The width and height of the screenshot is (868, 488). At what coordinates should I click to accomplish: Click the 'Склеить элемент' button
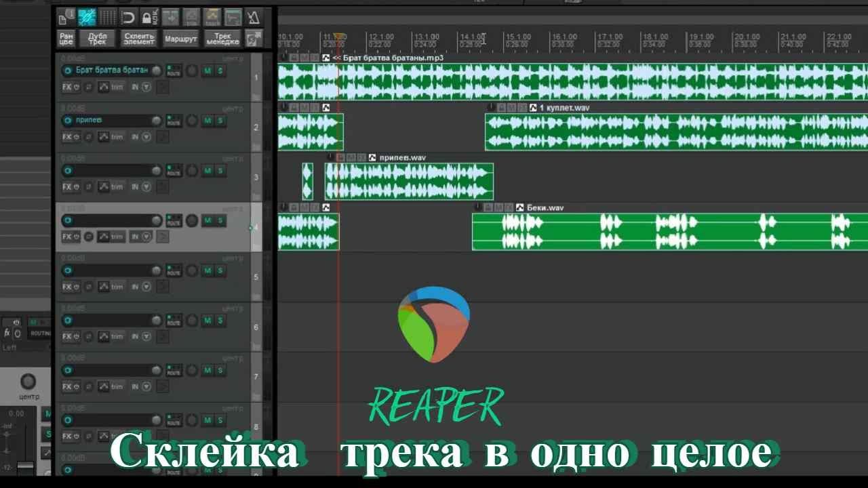click(x=139, y=39)
